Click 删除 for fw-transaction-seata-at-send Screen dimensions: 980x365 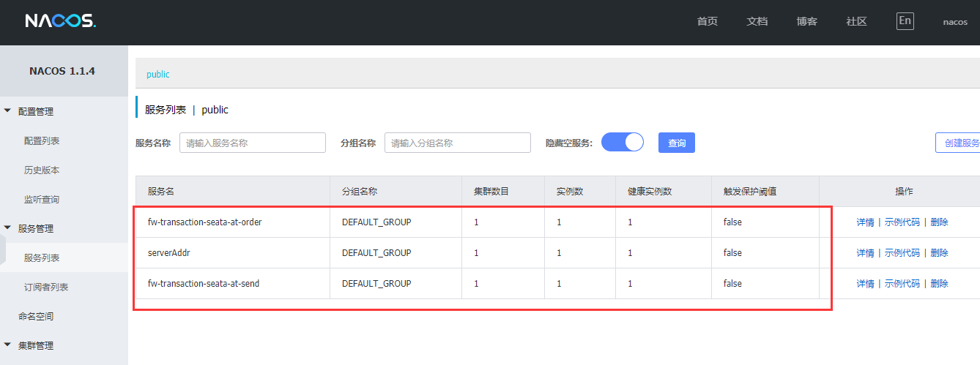pos(939,284)
